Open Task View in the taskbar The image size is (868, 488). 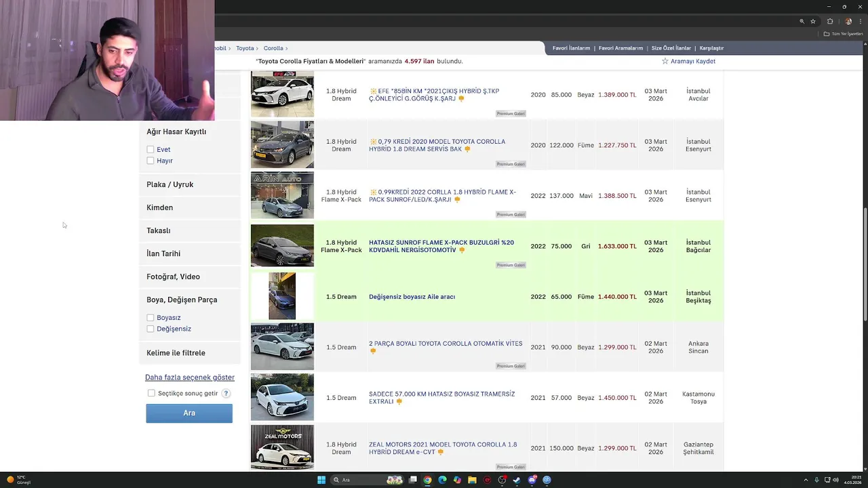[x=412, y=480]
